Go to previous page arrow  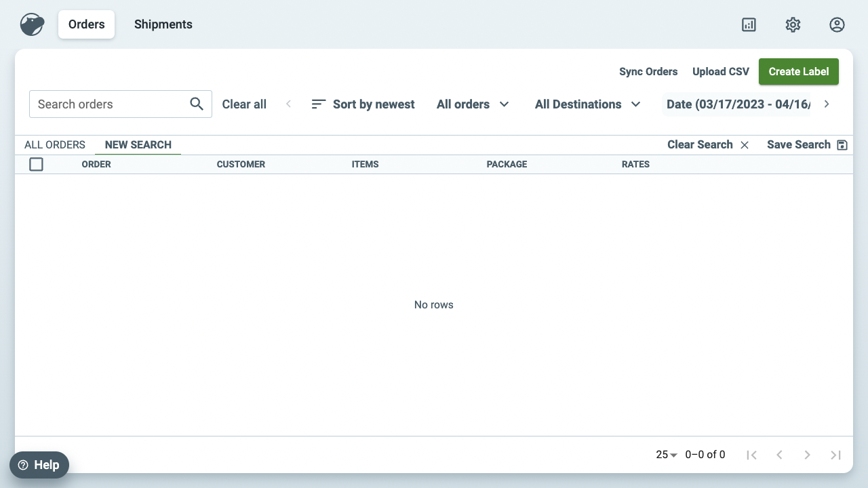tap(779, 455)
